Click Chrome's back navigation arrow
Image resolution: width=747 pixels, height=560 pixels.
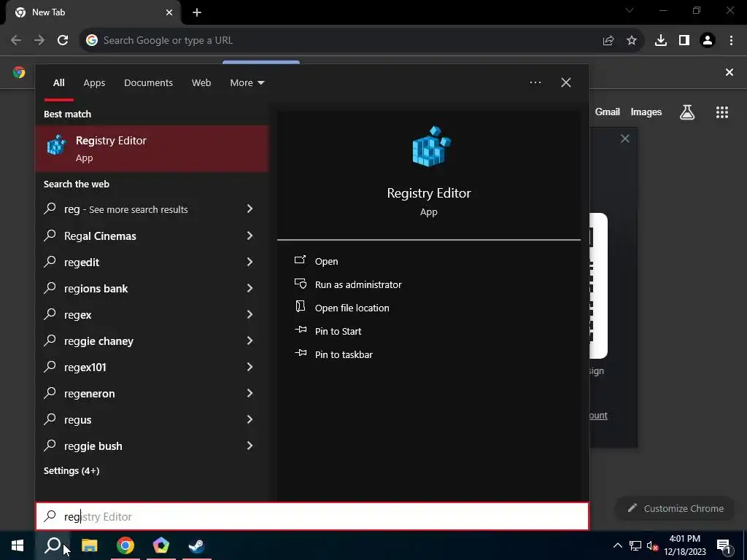point(16,41)
